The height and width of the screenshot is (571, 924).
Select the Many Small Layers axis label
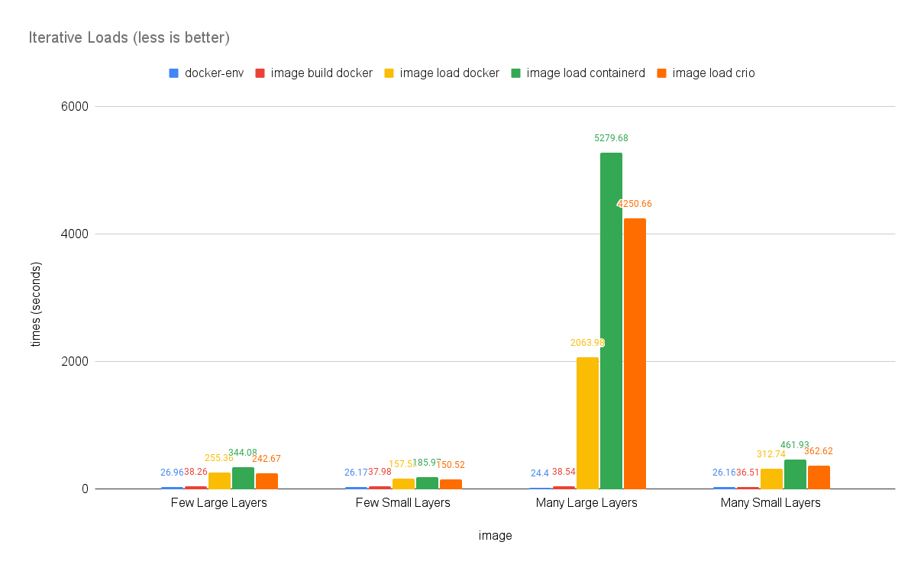pos(771,503)
